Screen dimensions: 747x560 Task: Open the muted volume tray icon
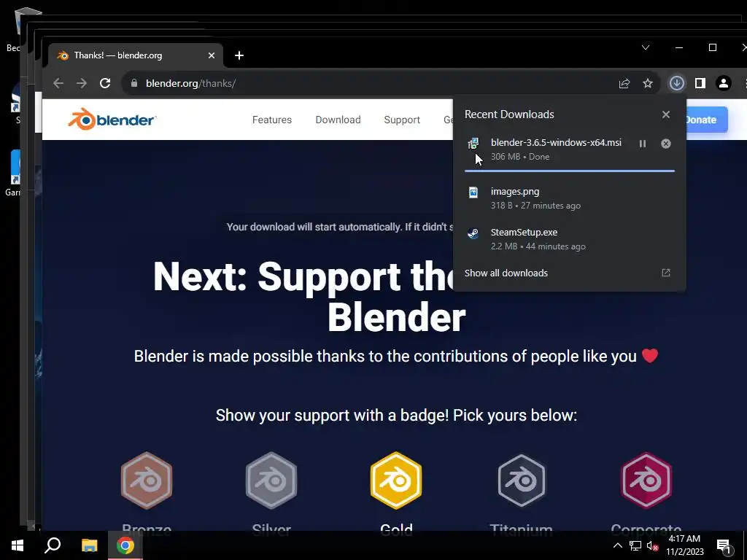click(653, 545)
